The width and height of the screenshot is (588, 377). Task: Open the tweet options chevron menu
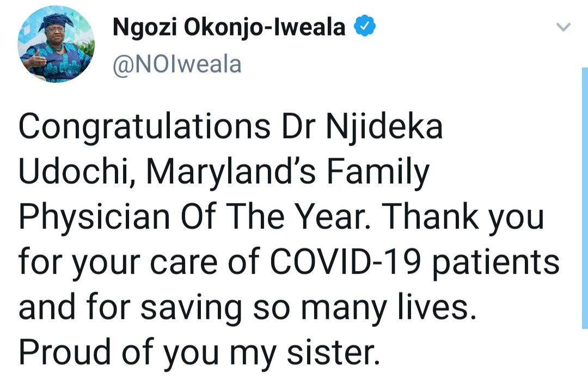click(565, 27)
